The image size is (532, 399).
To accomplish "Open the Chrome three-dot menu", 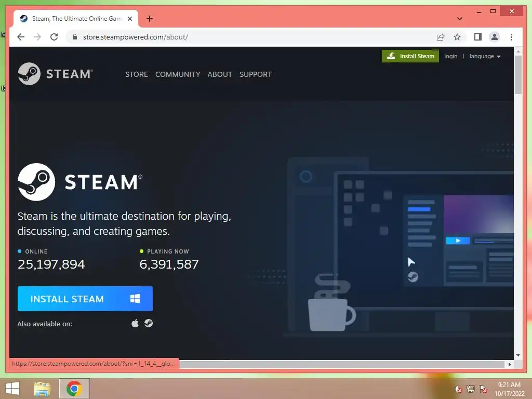I will pyautogui.click(x=511, y=37).
